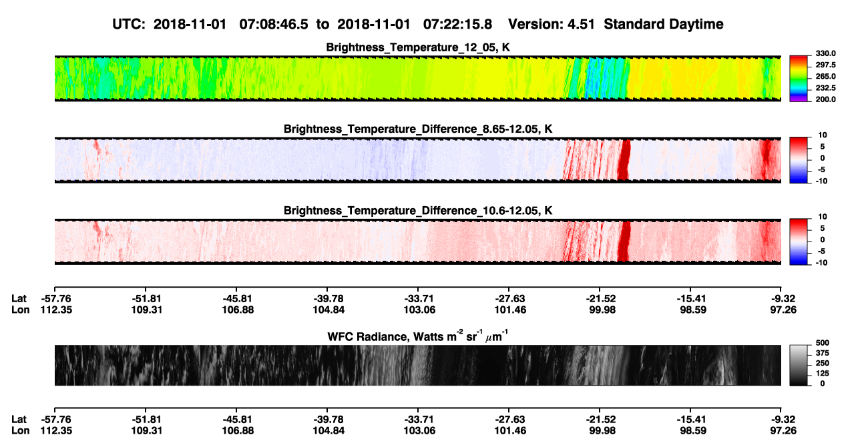This screenshot has height=445, width=868.
Task: Click the 232.5 colorbar tick label
Action: pyautogui.click(x=825, y=87)
